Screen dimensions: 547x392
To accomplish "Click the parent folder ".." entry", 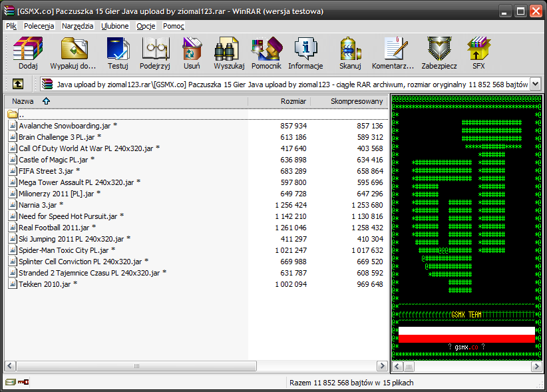I will coord(20,114).
